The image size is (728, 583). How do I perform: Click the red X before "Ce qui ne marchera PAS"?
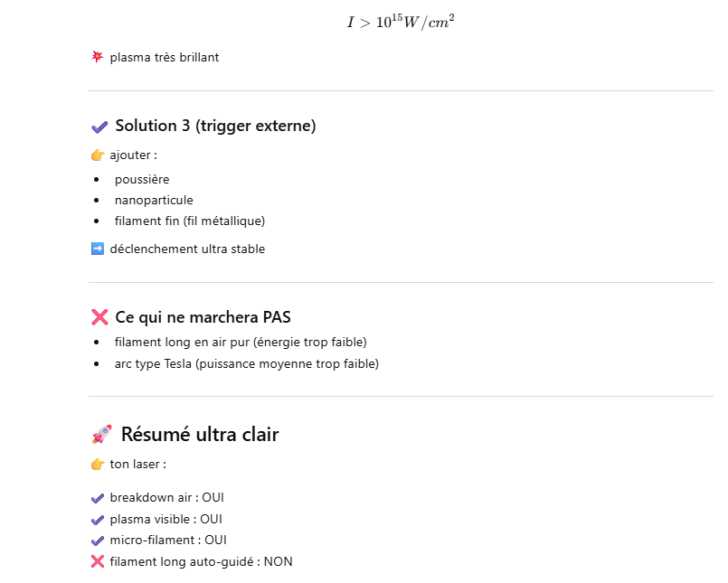(99, 317)
